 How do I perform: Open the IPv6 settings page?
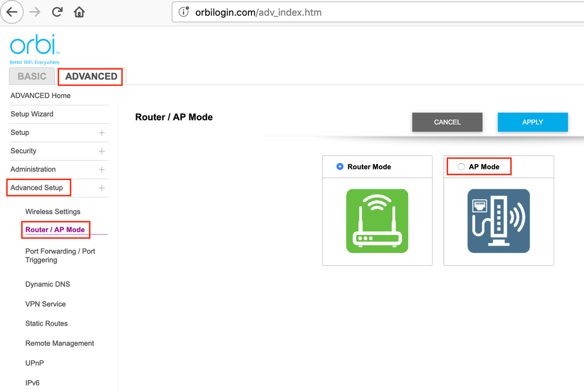32,383
